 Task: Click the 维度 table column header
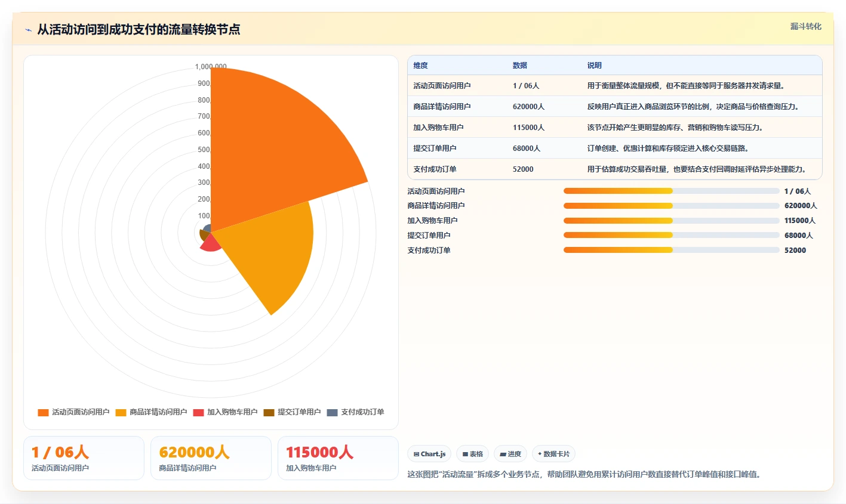(x=421, y=66)
